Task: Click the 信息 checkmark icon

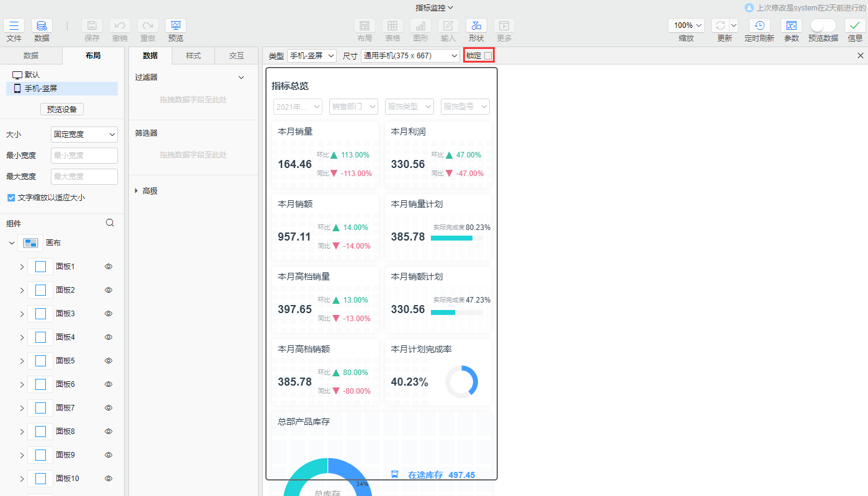Action: click(855, 26)
